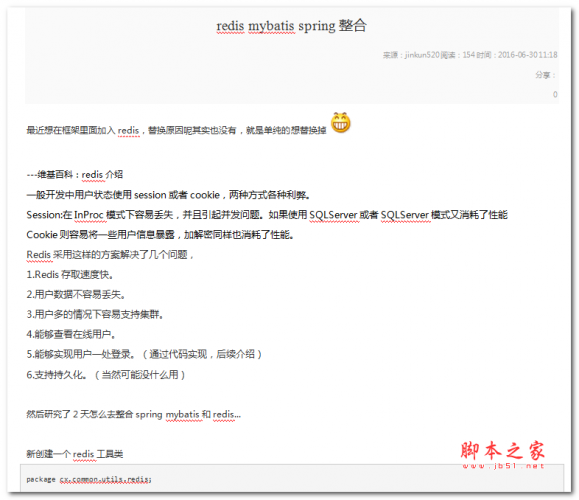
Task: Click list item '4.能够查看在线用户'
Action: tap(71, 334)
